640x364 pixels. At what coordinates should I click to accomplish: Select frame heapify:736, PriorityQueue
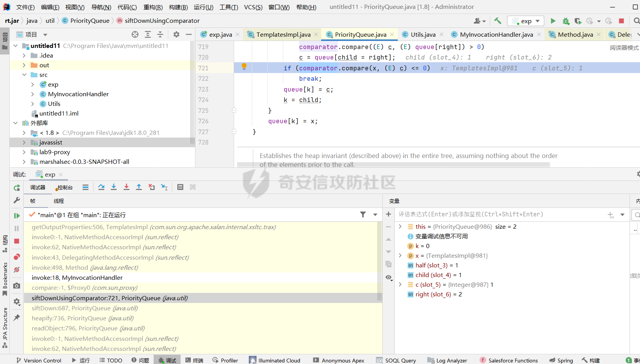tap(200, 318)
